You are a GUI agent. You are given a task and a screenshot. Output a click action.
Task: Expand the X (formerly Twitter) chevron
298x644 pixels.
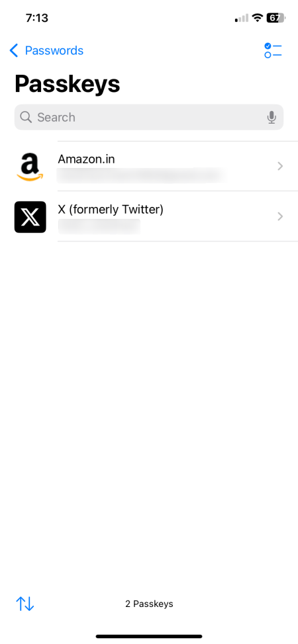pyautogui.click(x=280, y=216)
